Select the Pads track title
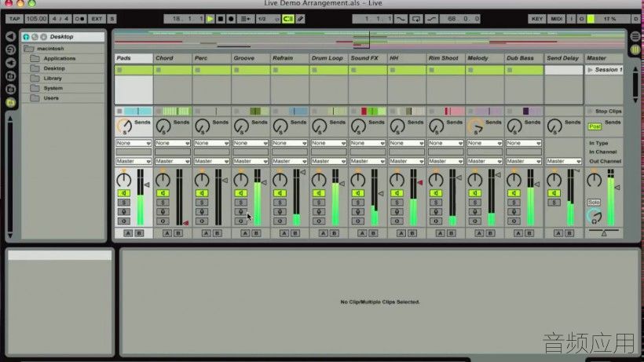Screen dimensions: 644x362 point(134,58)
